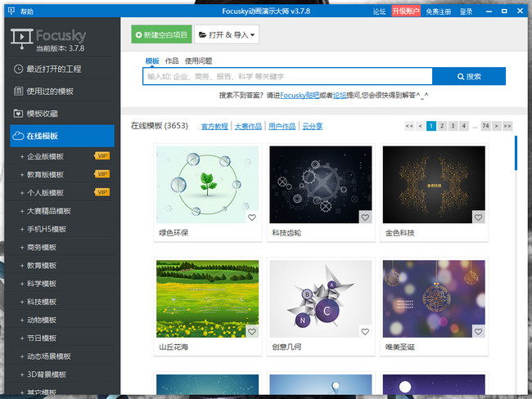Open 使用过的模板 used templates

62,92
